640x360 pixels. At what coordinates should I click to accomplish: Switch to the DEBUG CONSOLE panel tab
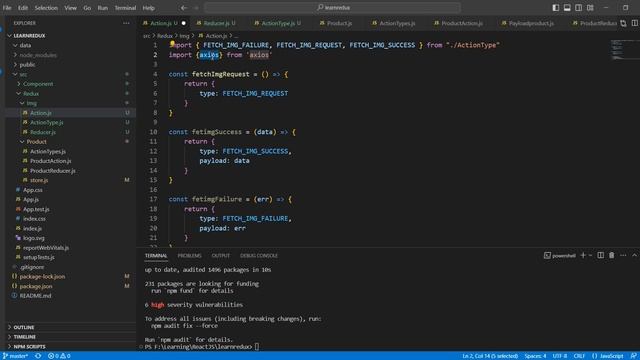pos(259,256)
